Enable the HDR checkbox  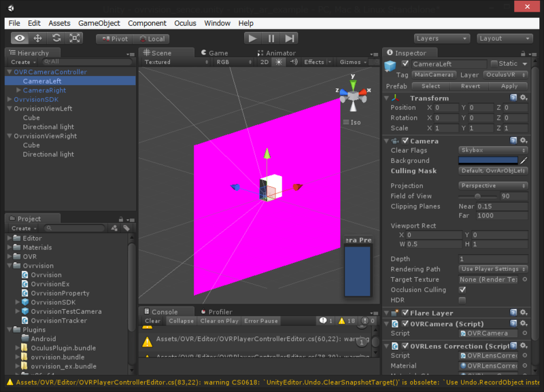click(x=462, y=300)
